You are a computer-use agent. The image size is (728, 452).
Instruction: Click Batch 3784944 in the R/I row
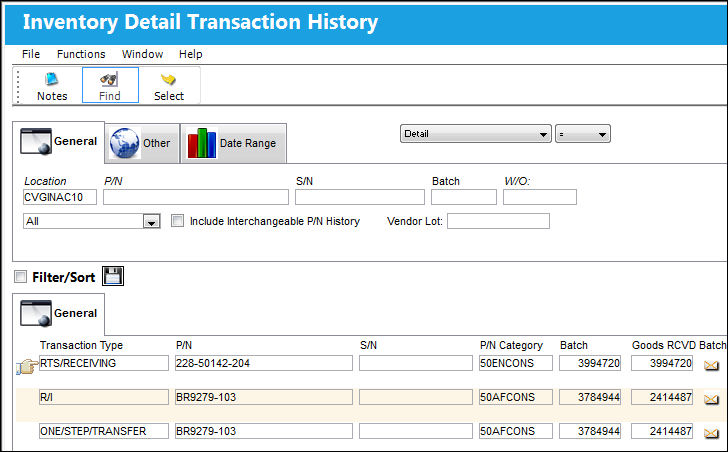(x=590, y=397)
